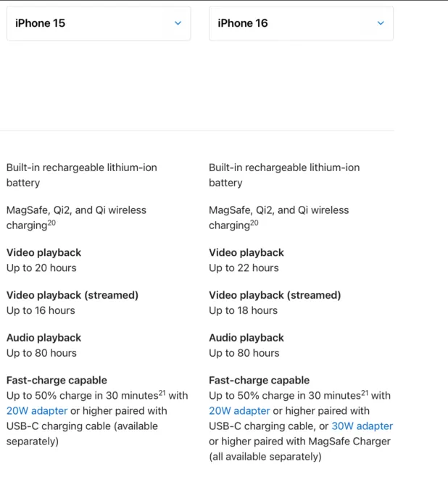The width and height of the screenshot is (448, 493).
Task: Click "Up to 22 hours" video playback text
Action: pos(244,268)
